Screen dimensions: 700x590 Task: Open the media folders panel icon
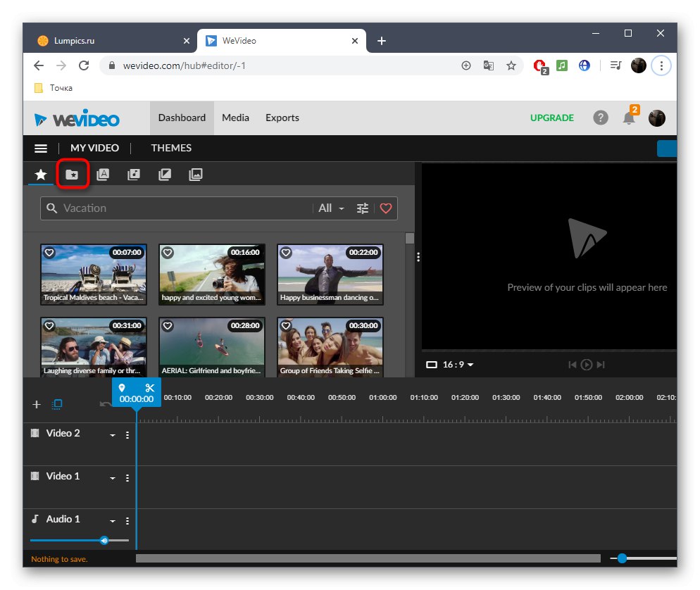[x=73, y=174]
